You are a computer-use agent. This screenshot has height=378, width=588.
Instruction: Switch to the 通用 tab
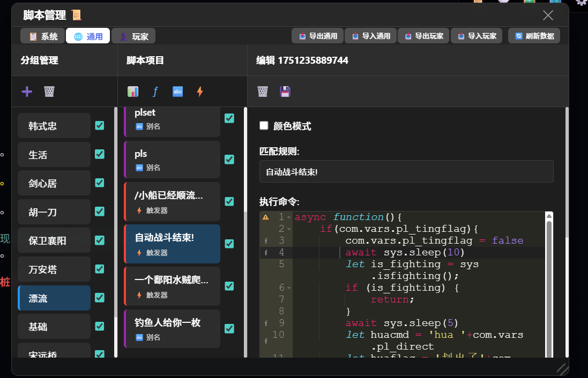(88, 36)
